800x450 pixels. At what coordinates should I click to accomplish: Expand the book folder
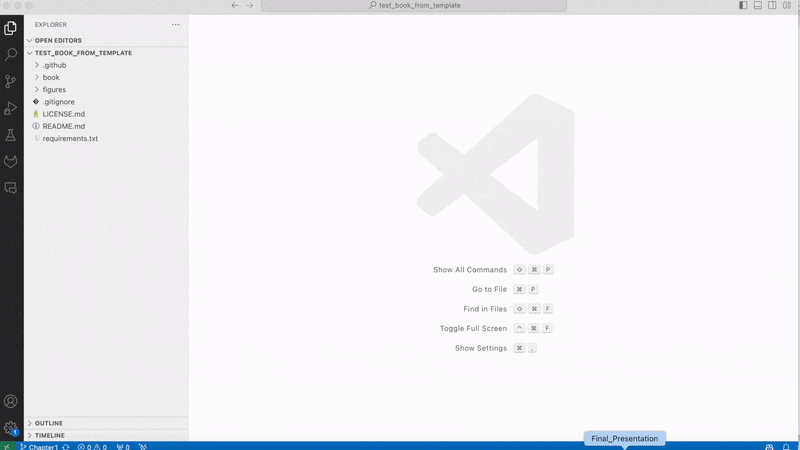tap(107, 78)
